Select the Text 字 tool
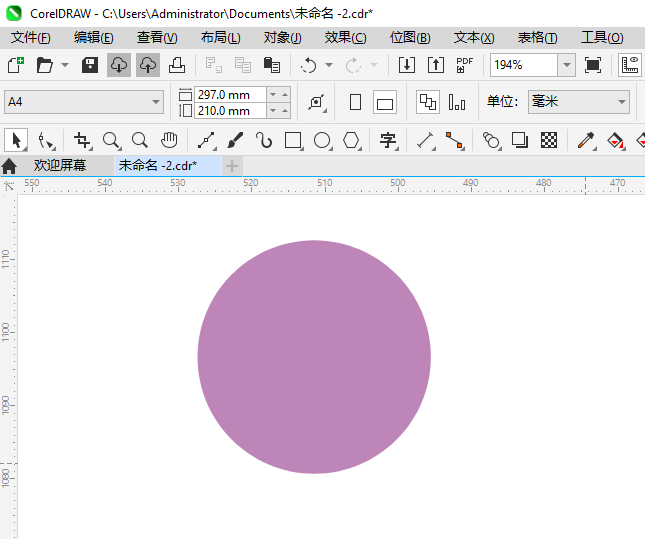The width and height of the screenshot is (645, 539). point(388,140)
